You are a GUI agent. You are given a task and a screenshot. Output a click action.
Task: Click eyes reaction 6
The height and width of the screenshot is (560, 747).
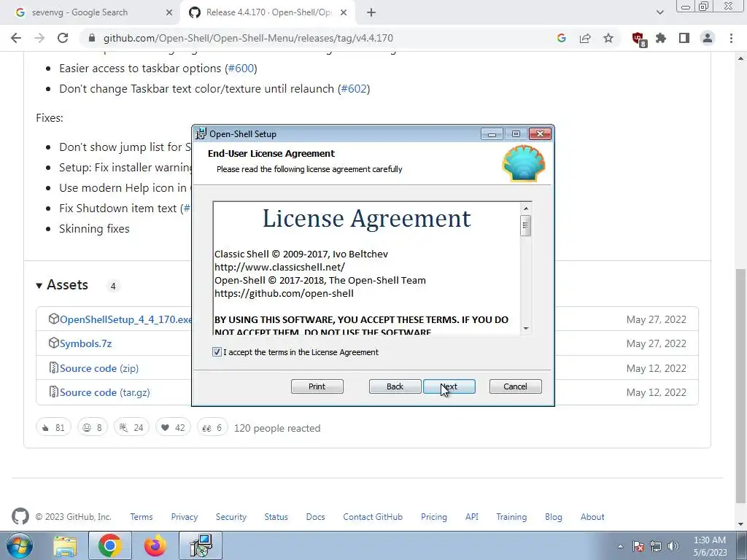[x=212, y=427]
